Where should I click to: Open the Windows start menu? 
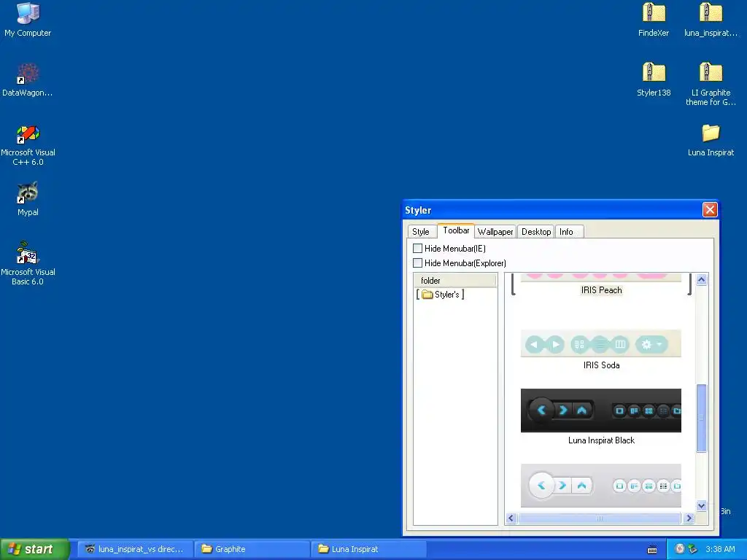point(35,549)
